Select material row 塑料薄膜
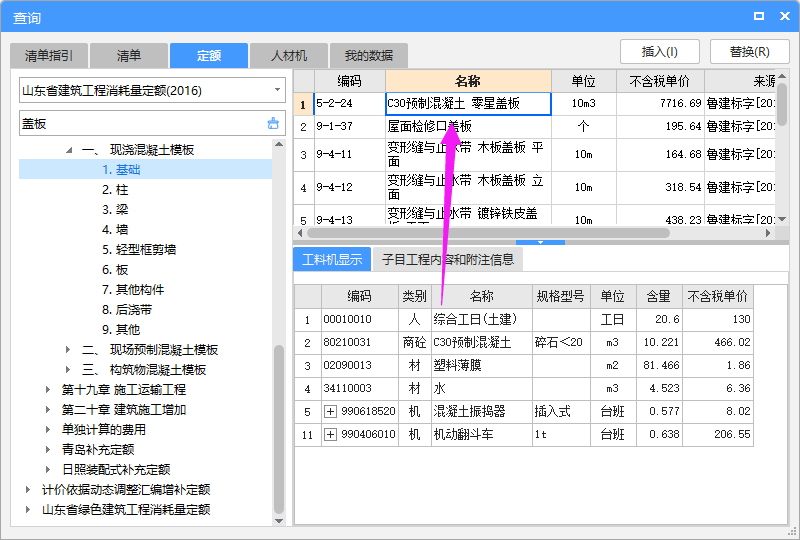800x540 pixels. tap(481, 365)
